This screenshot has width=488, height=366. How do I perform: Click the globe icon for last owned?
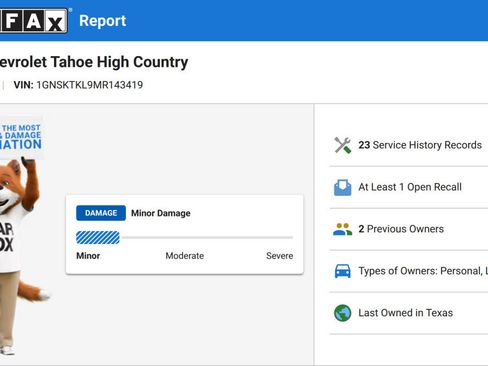click(343, 313)
